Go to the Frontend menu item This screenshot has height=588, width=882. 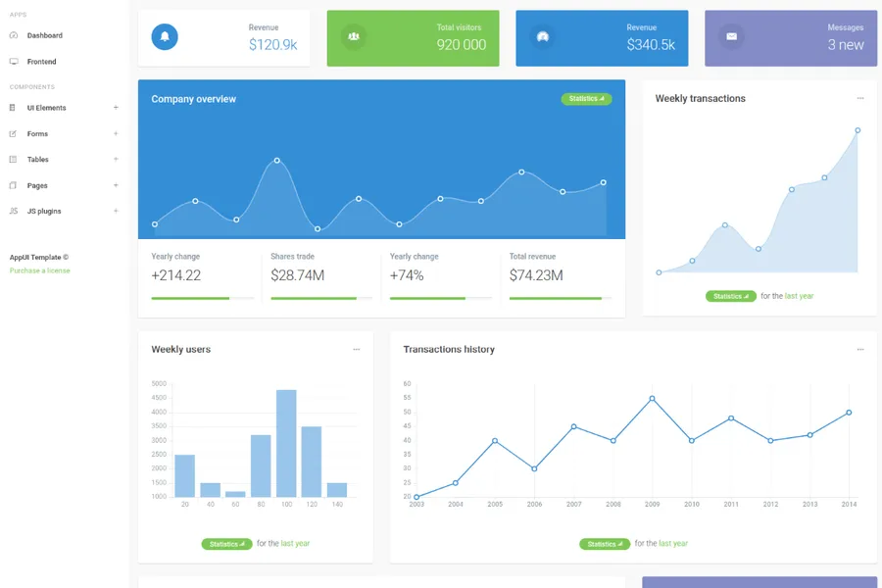41,62
